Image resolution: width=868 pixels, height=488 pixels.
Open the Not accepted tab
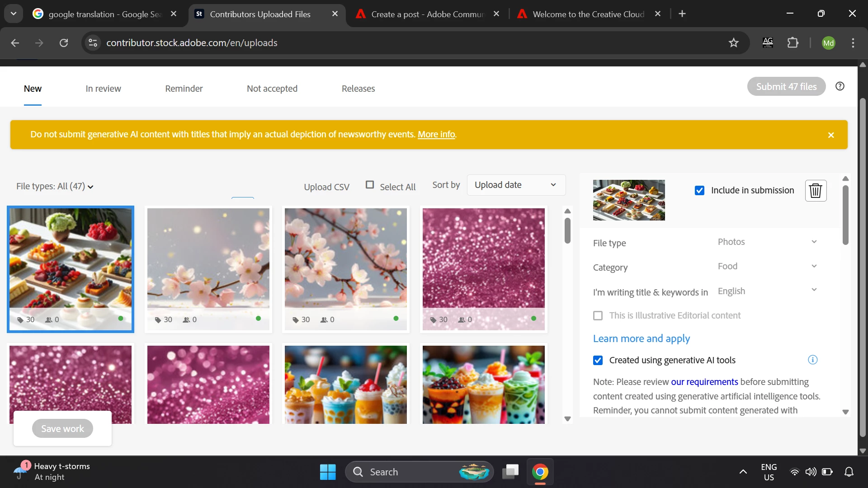pyautogui.click(x=272, y=89)
